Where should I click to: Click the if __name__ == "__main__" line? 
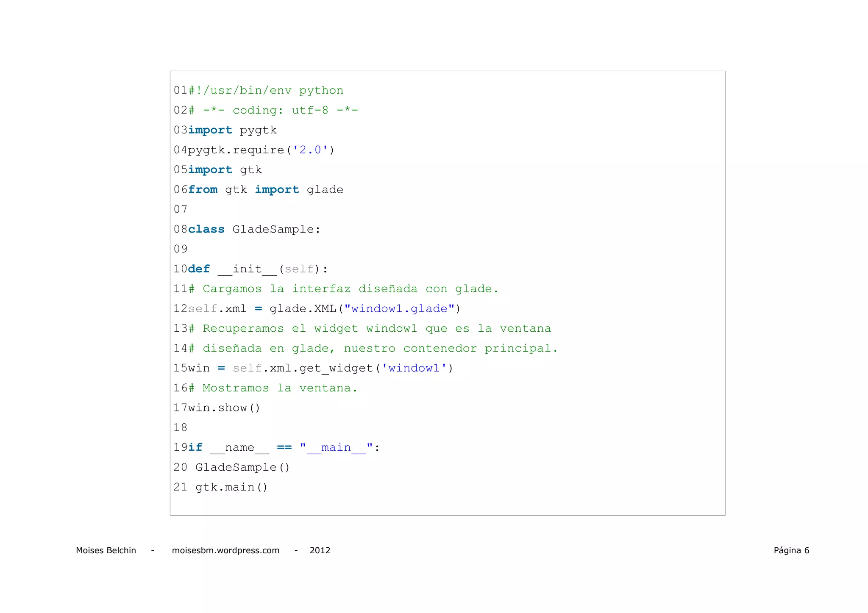pyautogui.click(x=283, y=448)
